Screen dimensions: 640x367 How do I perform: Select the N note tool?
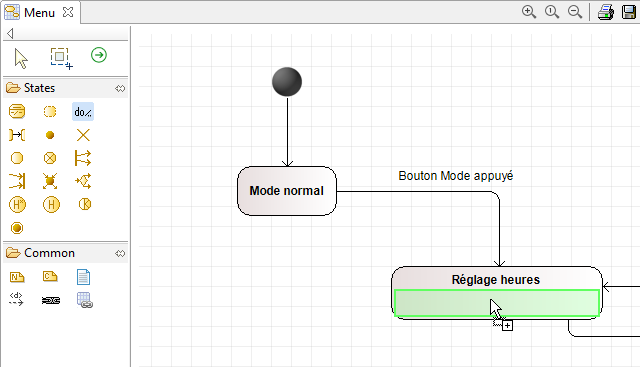click(x=17, y=277)
